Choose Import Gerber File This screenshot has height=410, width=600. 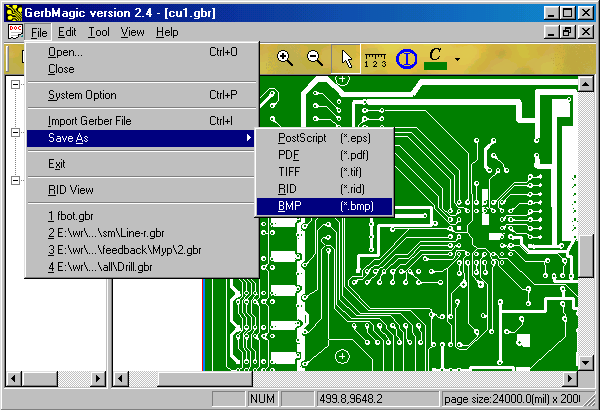[142, 121]
